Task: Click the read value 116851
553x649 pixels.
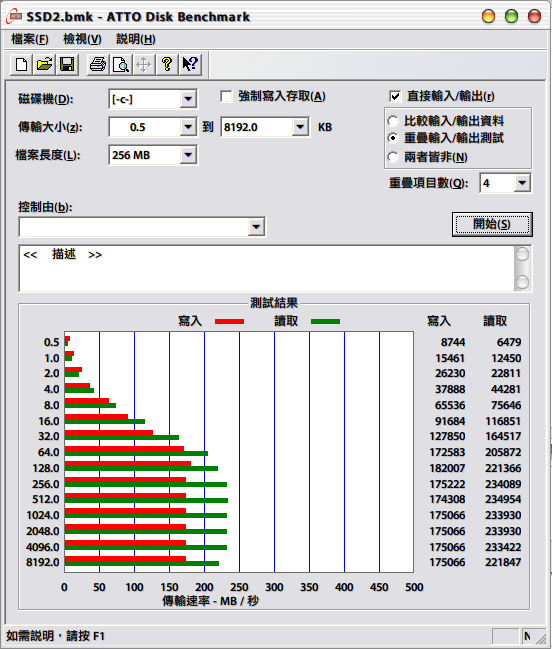Action: click(503, 421)
